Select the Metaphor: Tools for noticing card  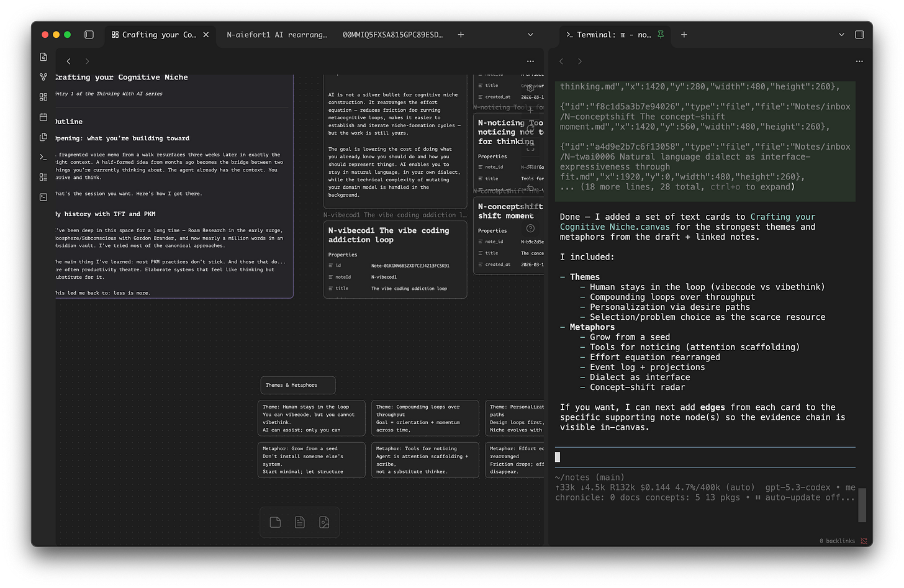(425, 460)
